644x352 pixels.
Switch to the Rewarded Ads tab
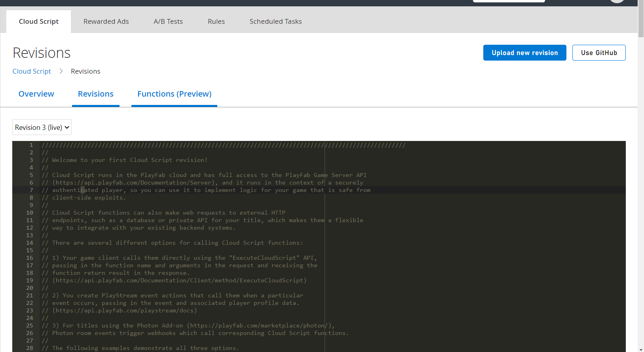pos(106,21)
